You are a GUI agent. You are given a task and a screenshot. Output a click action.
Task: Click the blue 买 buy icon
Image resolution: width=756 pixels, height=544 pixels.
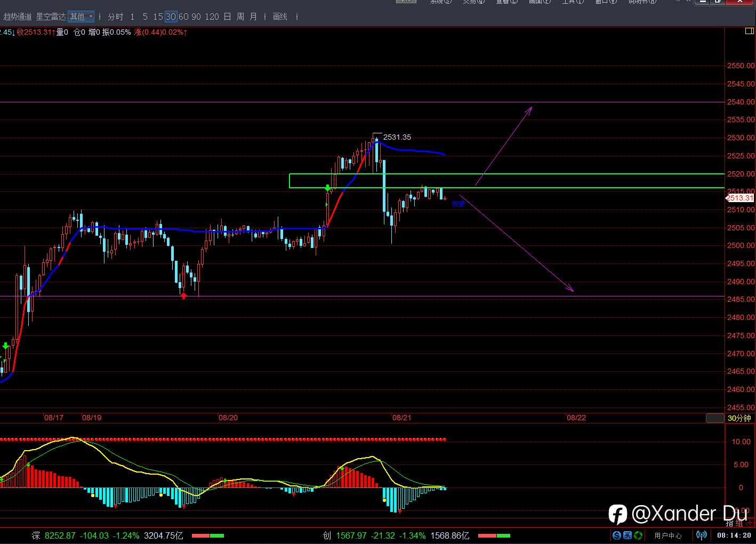(x=628, y=535)
